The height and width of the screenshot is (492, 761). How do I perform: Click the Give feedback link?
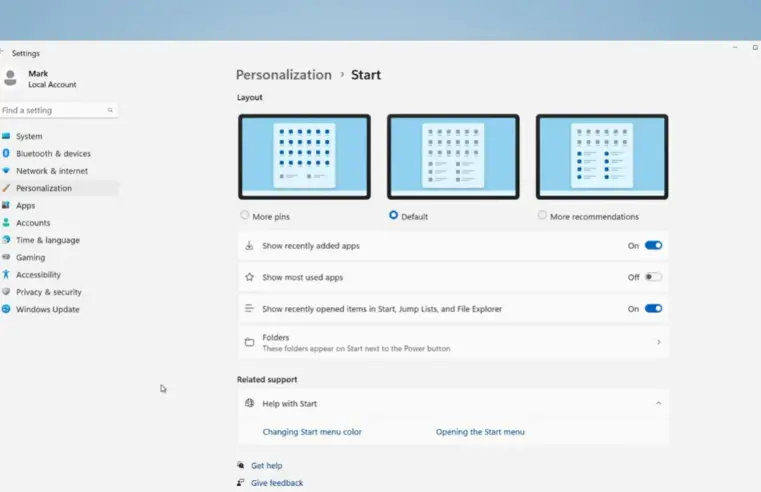(x=277, y=483)
